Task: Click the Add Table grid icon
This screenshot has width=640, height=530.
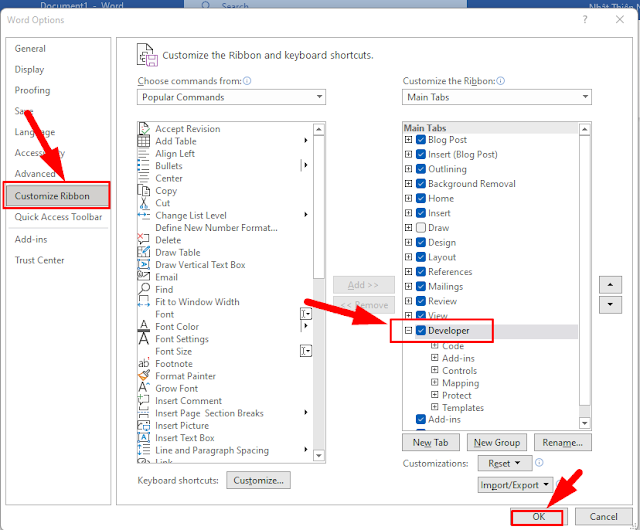Action: pos(144,141)
